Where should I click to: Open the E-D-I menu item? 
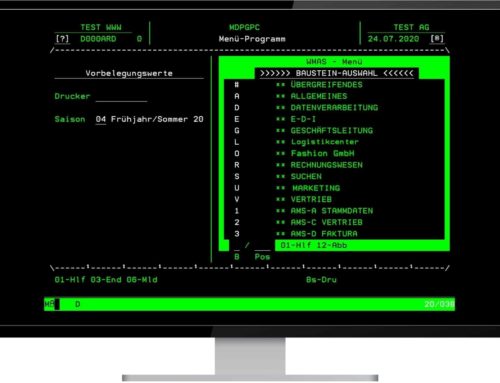coord(303,119)
